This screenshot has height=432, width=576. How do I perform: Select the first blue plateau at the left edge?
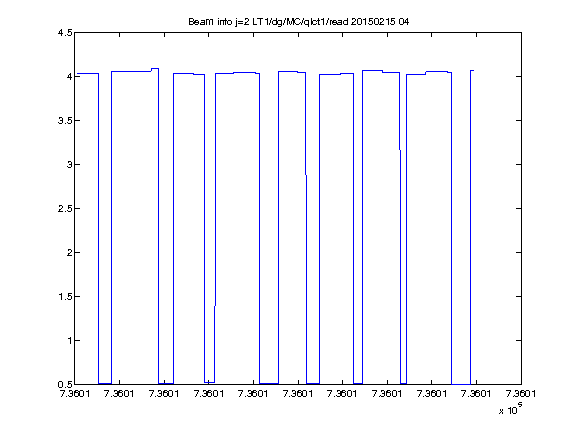pyautogui.click(x=87, y=73)
